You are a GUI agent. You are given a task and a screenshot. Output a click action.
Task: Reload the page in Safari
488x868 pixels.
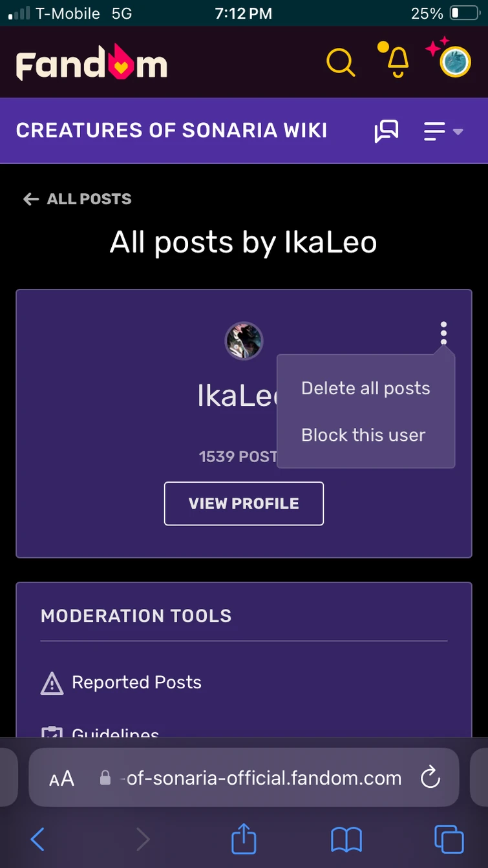(430, 778)
